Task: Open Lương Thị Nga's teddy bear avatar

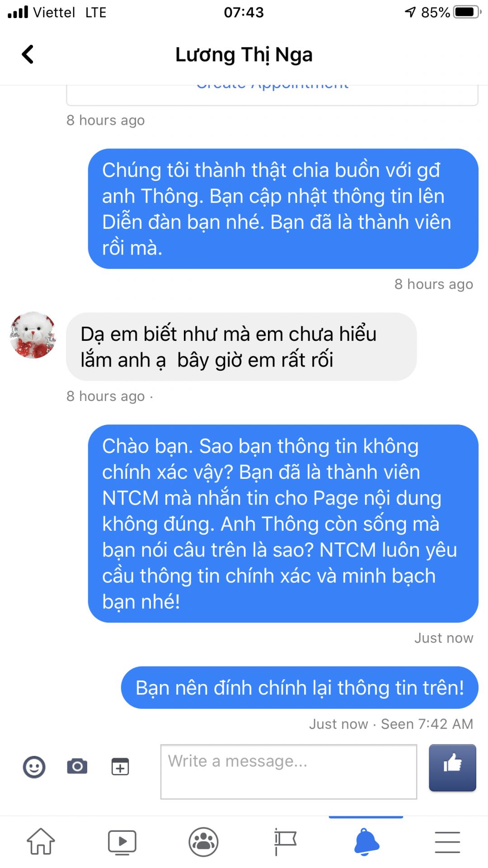Action: click(33, 335)
